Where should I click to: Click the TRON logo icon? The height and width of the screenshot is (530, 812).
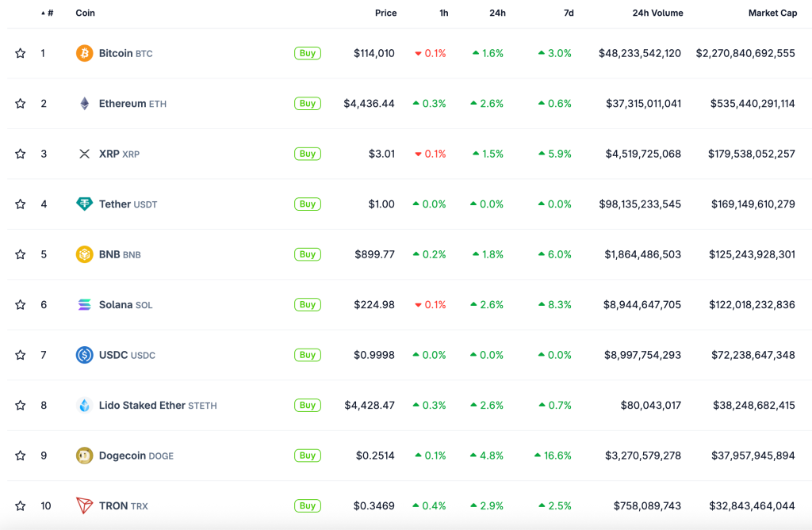[84, 505]
